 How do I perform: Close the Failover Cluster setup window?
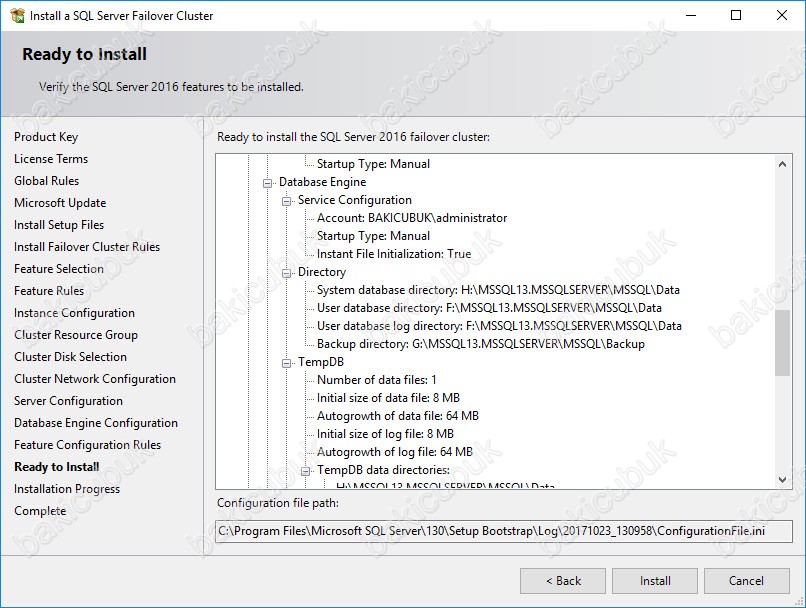(782, 15)
